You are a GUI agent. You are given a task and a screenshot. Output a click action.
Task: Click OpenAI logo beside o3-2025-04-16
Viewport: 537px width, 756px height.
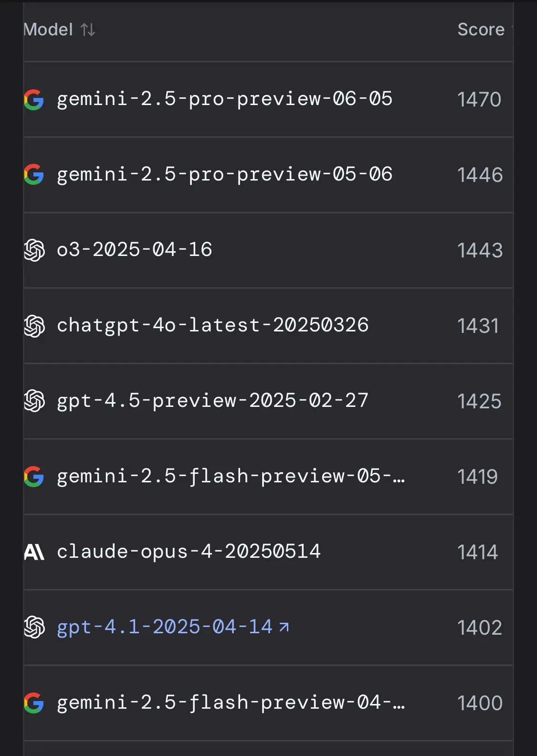(34, 250)
